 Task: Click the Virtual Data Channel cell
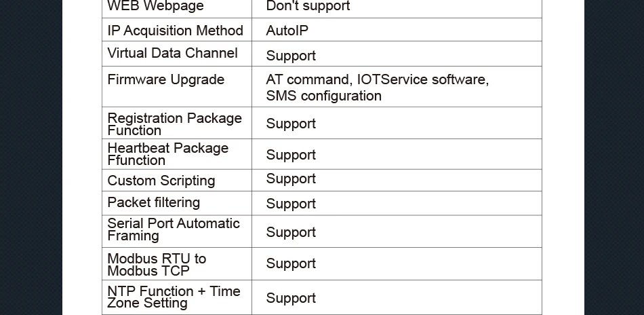point(172,53)
